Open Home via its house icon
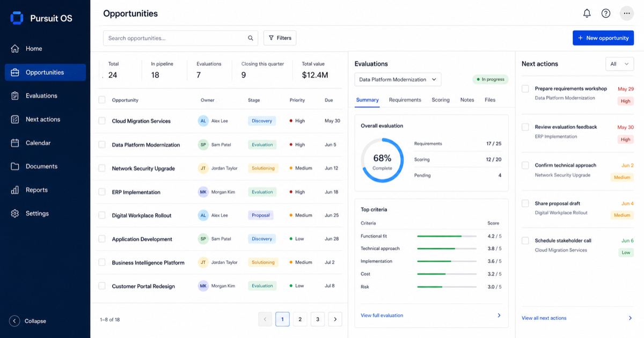 click(15, 49)
